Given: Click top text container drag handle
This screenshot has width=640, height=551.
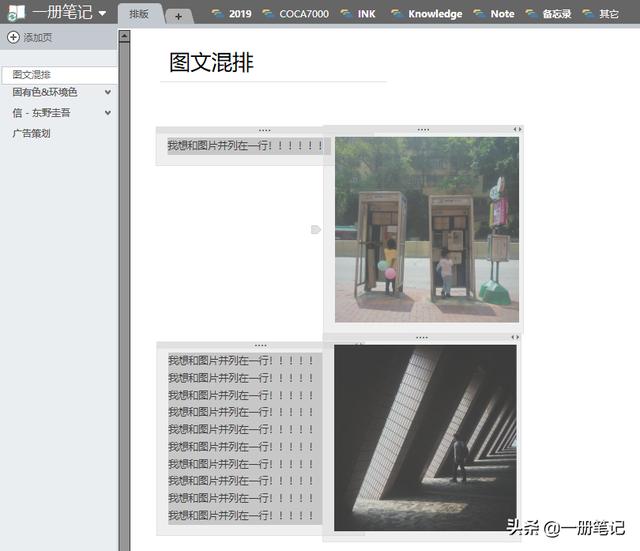Looking at the screenshot, I should (264, 130).
